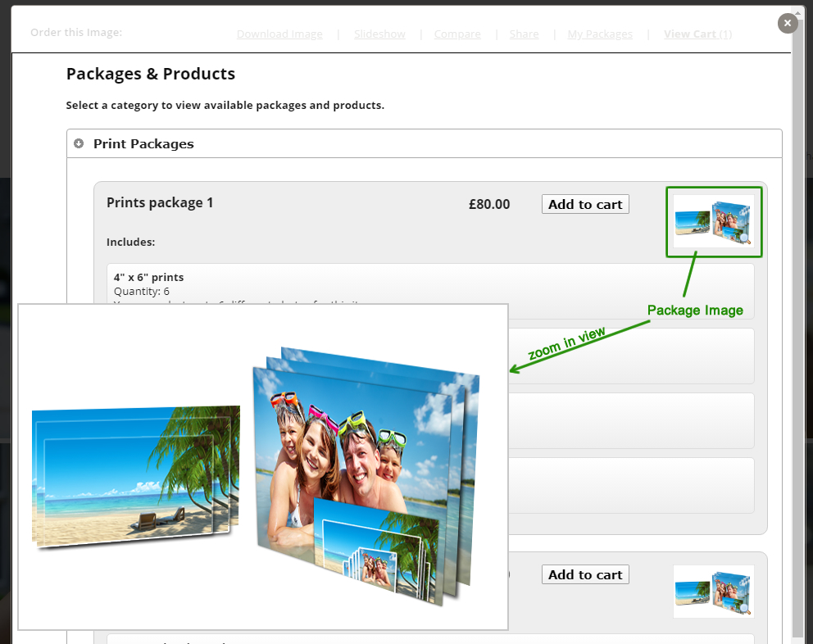This screenshot has width=813, height=644.
Task: Click the 'Includes:' label
Action: pyautogui.click(x=130, y=243)
